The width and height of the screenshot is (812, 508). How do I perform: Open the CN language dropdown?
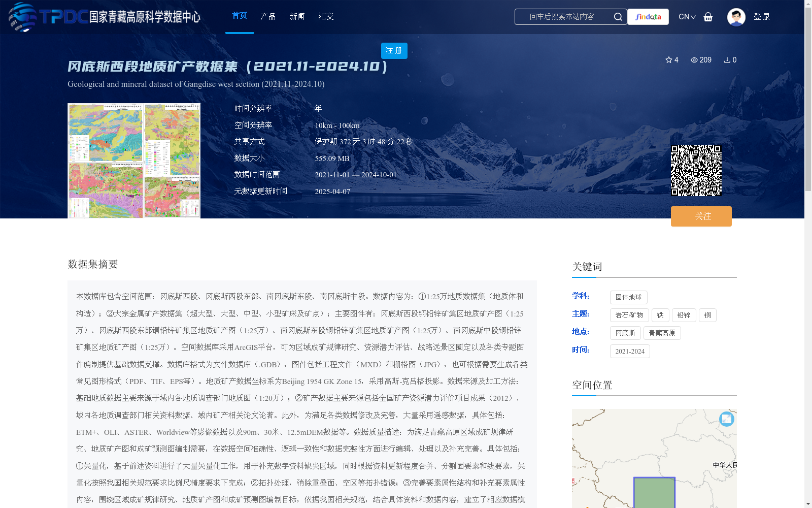point(687,17)
